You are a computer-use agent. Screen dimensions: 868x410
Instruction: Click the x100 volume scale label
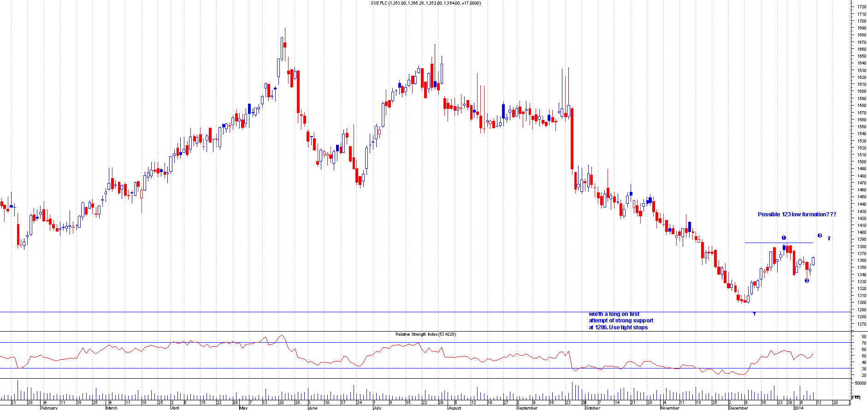pyautogui.click(x=855, y=397)
